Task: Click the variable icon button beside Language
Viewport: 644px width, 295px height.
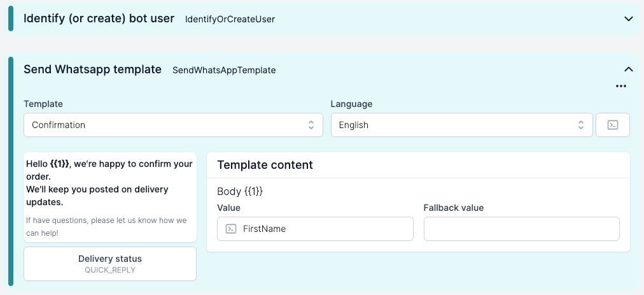Action: coord(612,125)
